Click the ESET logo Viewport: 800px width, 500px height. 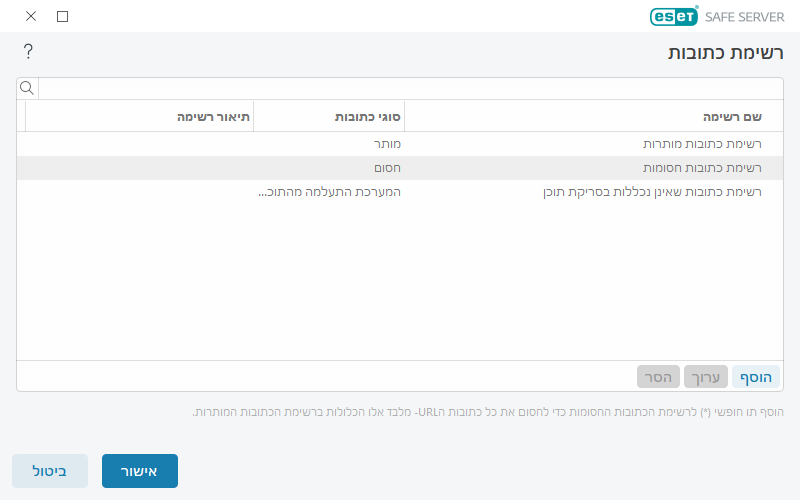click(x=674, y=16)
